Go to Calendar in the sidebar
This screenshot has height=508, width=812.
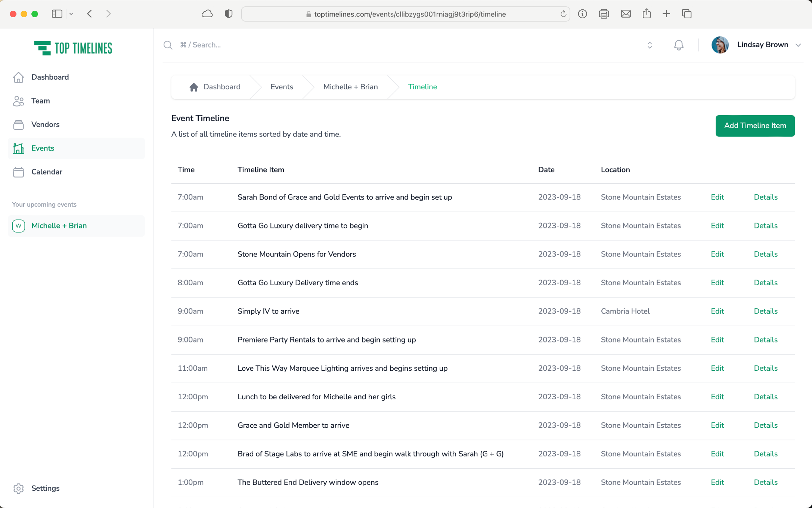47,172
